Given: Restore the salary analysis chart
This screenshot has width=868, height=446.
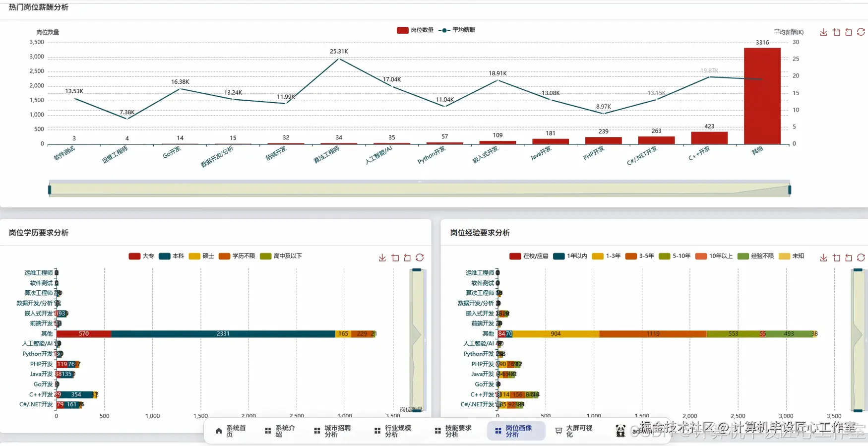Looking at the screenshot, I should click(x=861, y=32).
